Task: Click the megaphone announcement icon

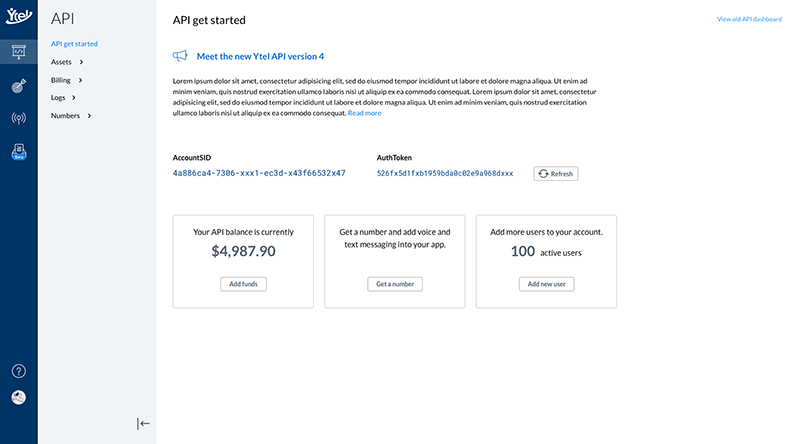Action: pos(180,56)
